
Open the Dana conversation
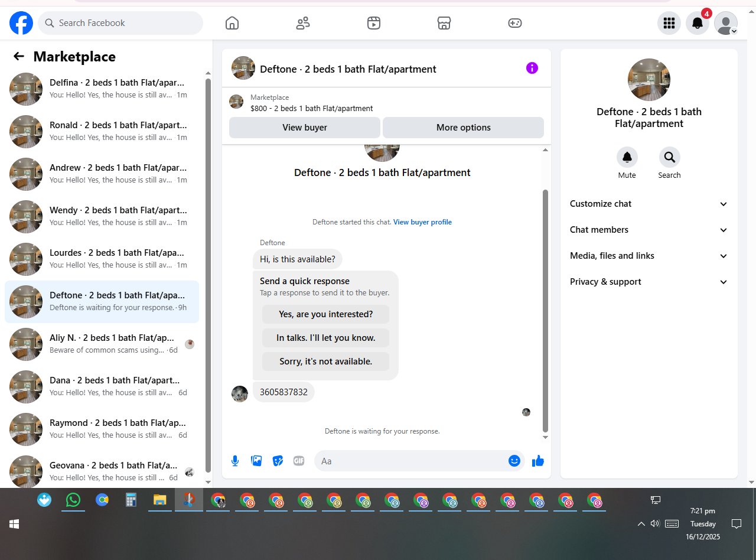(102, 387)
